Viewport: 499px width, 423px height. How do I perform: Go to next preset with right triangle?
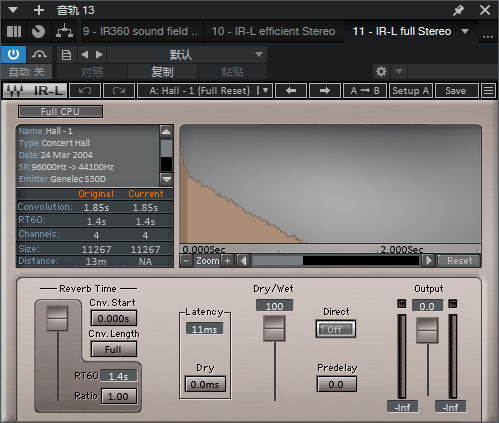(99, 55)
